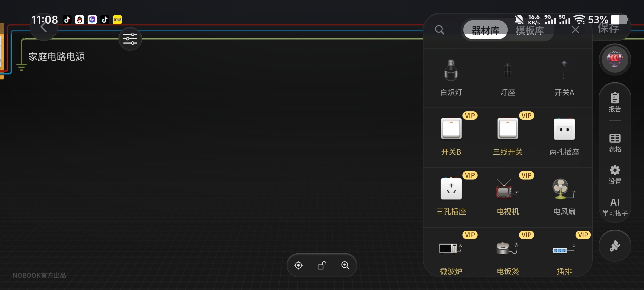
Task: Tap the VIP badge on 开关B
Action: point(470,116)
